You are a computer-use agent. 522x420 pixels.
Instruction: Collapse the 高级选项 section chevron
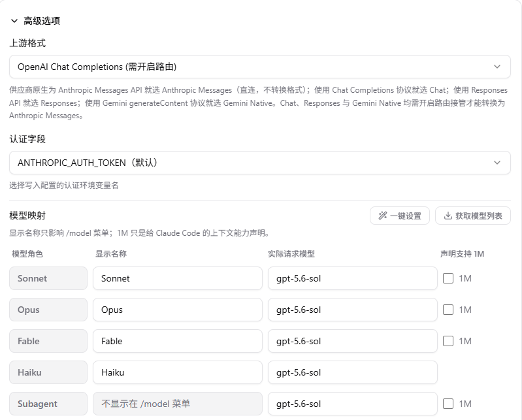(14, 21)
